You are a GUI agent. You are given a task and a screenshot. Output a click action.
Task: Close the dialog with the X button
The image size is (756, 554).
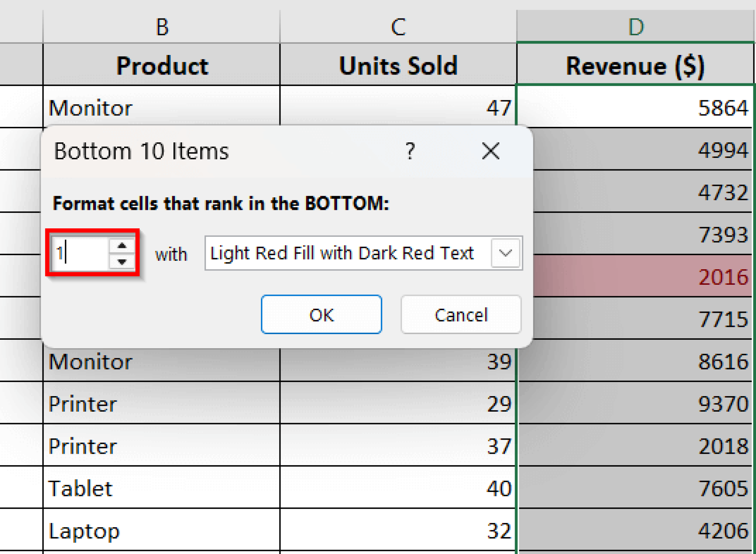point(490,150)
